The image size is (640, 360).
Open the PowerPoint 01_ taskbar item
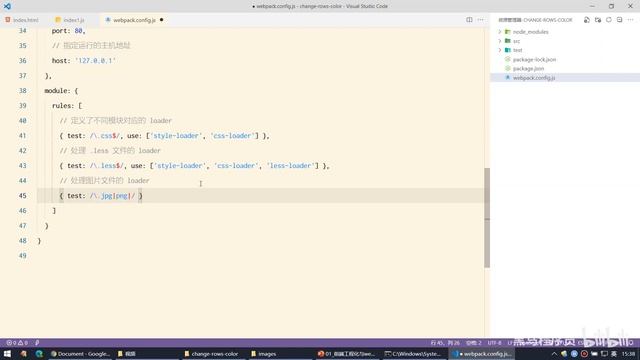[x=346, y=354]
